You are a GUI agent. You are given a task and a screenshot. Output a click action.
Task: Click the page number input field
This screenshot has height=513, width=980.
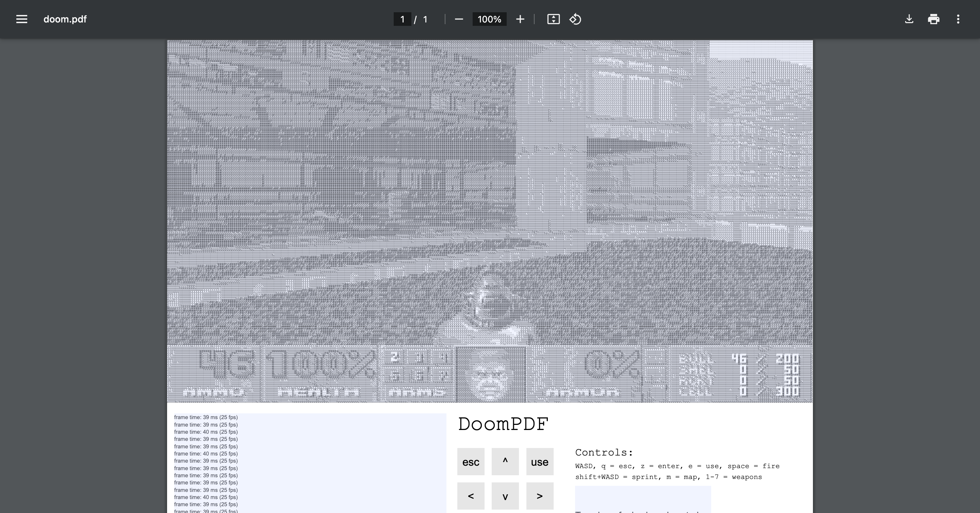tap(402, 19)
